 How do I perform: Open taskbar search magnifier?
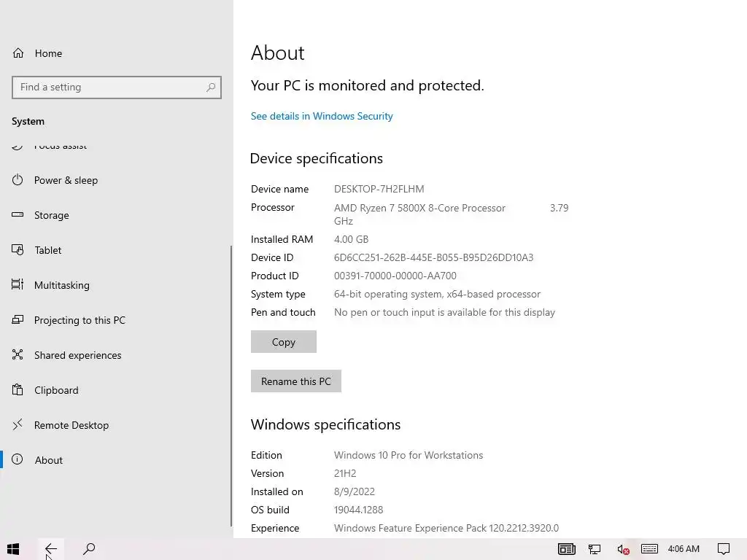tap(89, 549)
